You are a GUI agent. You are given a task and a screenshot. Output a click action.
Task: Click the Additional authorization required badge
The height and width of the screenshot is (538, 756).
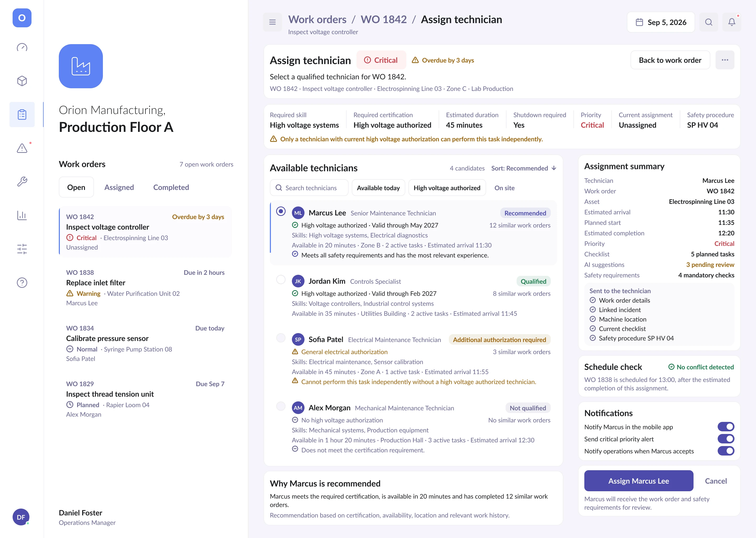pos(500,340)
